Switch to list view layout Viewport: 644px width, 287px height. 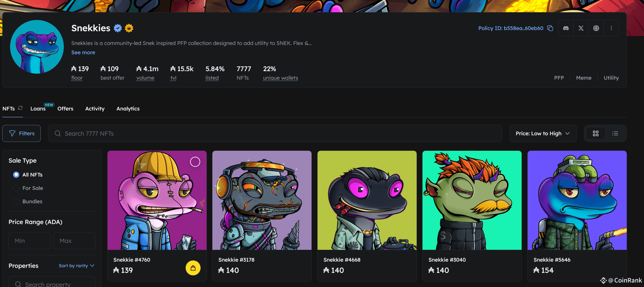[x=615, y=133]
